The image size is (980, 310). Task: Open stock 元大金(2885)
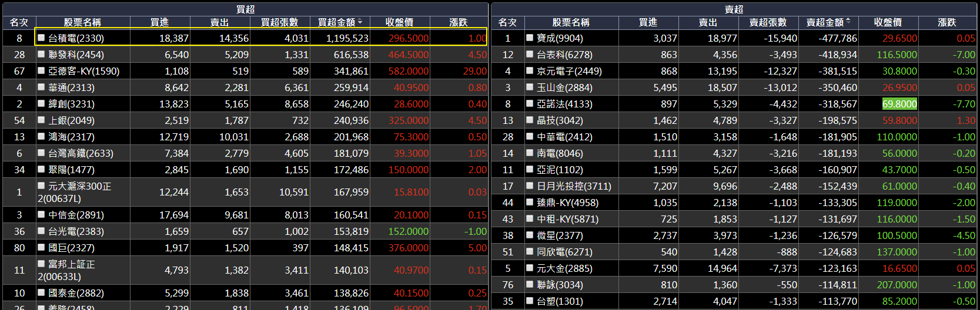[x=564, y=268]
